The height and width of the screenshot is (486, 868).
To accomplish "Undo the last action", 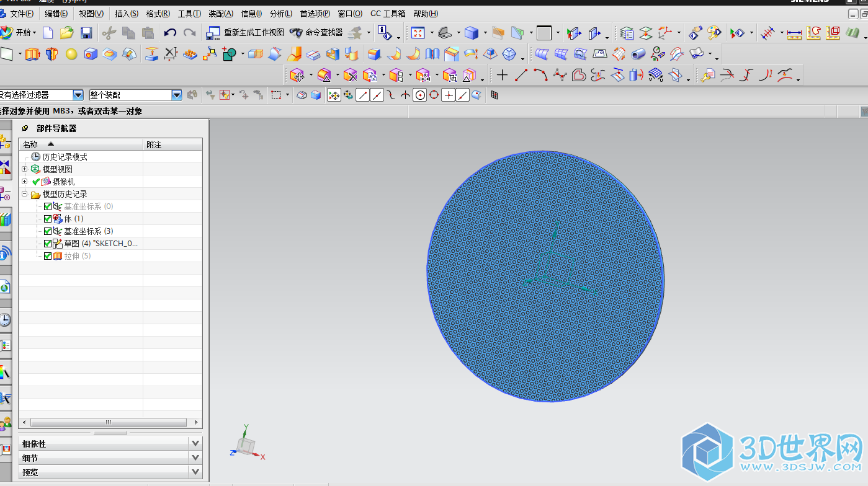I will [x=170, y=32].
